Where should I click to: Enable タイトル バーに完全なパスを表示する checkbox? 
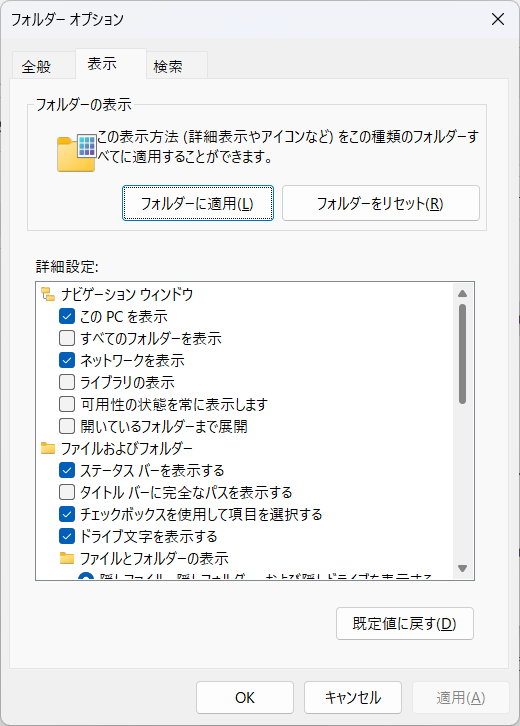67,492
